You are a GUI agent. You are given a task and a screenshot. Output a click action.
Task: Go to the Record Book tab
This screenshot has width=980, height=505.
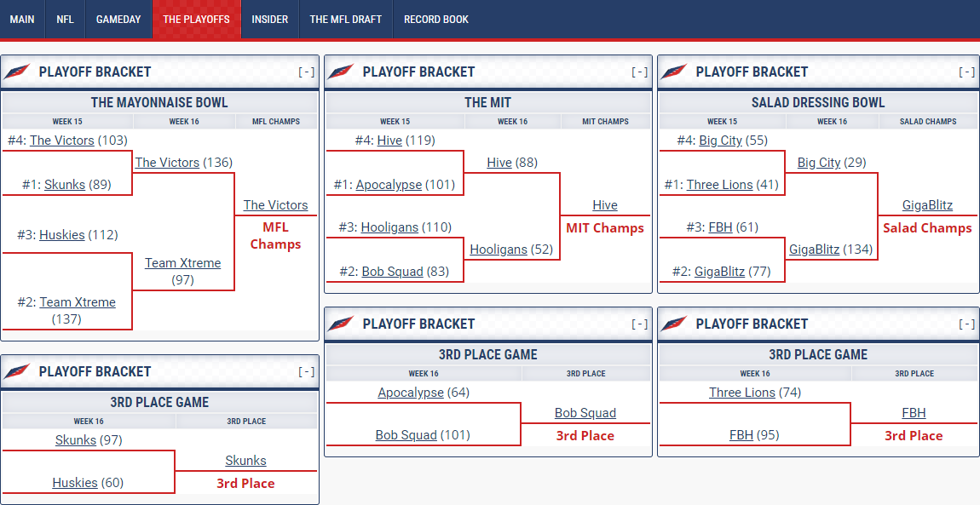[x=435, y=19]
